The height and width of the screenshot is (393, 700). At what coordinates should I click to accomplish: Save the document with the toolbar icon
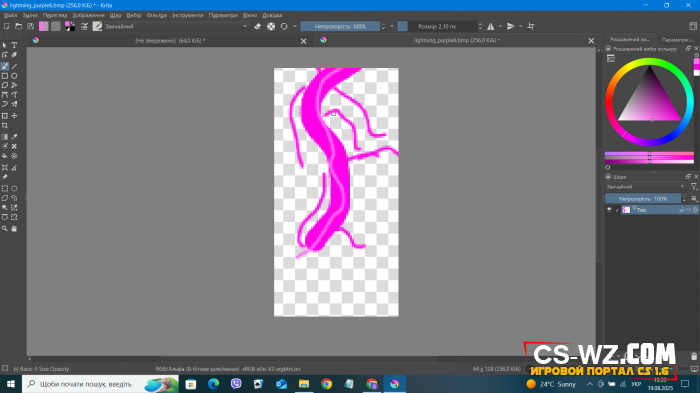click(x=30, y=26)
